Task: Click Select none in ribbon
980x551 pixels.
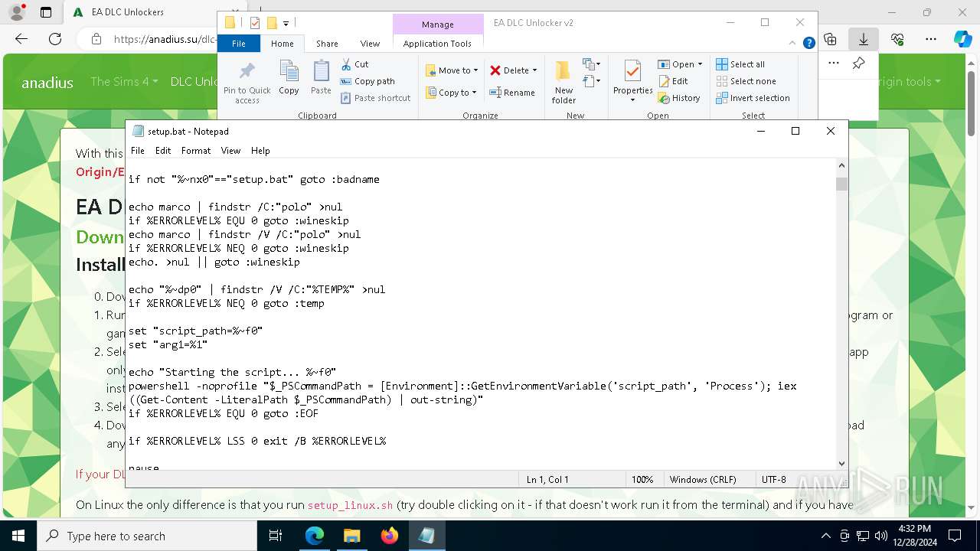Action: click(746, 81)
